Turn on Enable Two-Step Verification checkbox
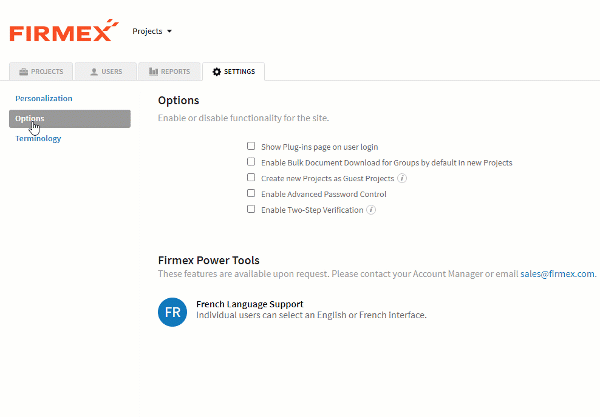Viewport: 600px width, 417px height. tap(251, 209)
